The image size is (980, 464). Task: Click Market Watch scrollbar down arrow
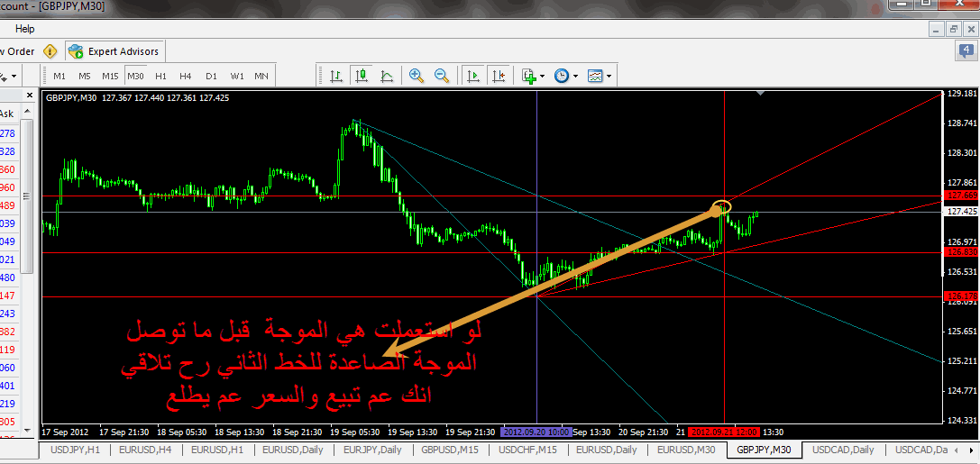tap(28, 431)
